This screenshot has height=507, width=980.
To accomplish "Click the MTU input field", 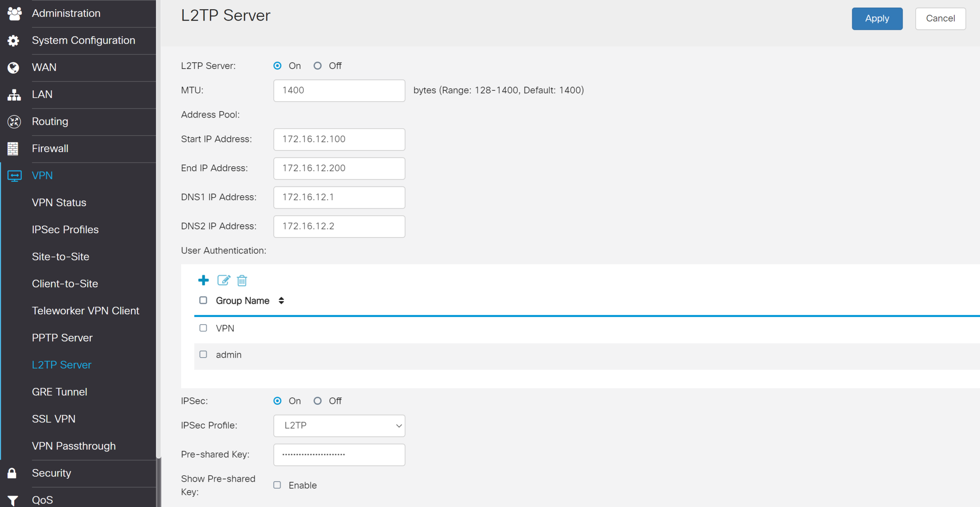I will [x=339, y=90].
